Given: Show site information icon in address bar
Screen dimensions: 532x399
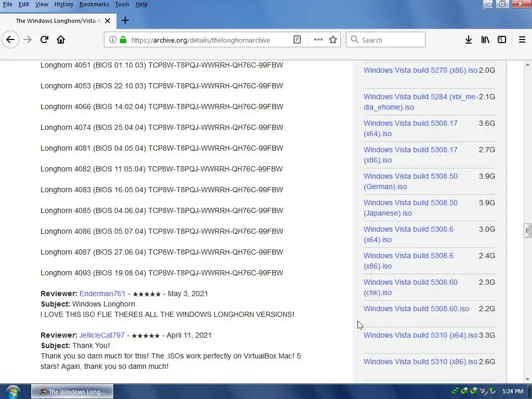Looking at the screenshot, I should (x=112, y=39).
